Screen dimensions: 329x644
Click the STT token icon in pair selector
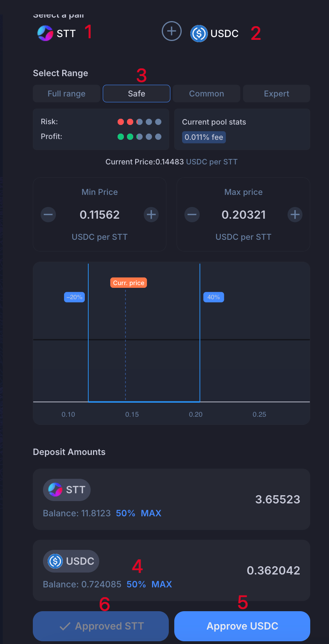coord(45,33)
